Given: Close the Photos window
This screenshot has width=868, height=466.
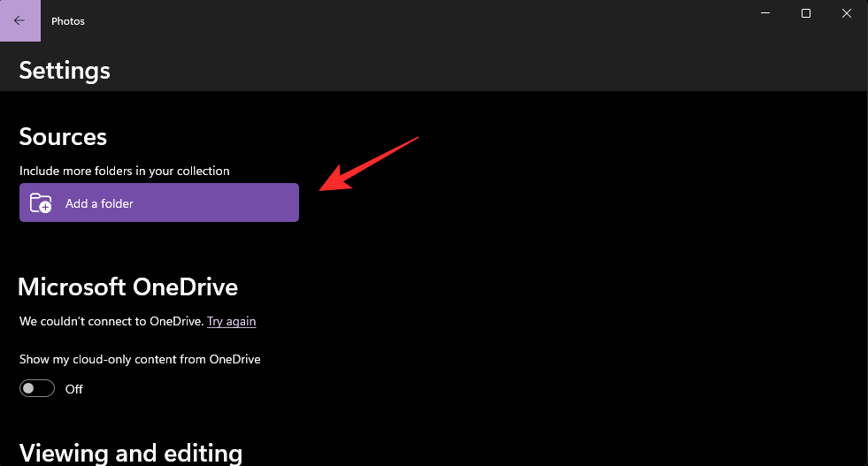Looking at the screenshot, I should coord(847,13).
